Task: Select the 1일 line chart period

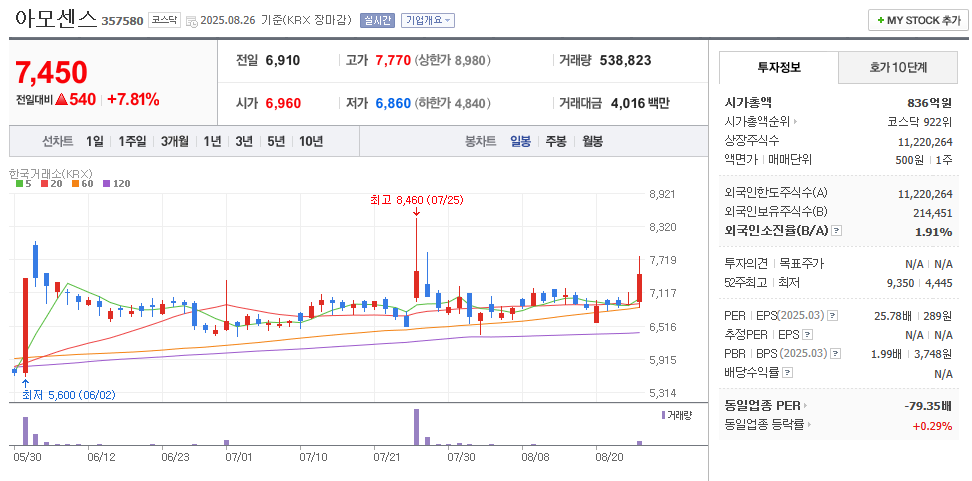Action: (95, 141)
